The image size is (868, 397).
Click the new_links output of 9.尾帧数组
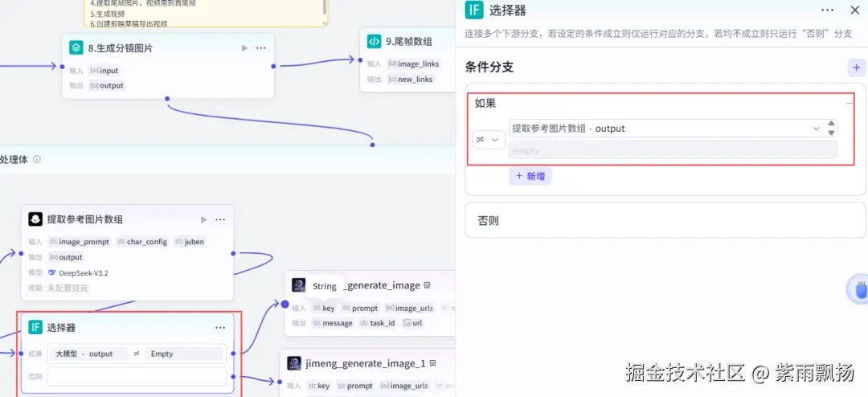pos(410,80)
